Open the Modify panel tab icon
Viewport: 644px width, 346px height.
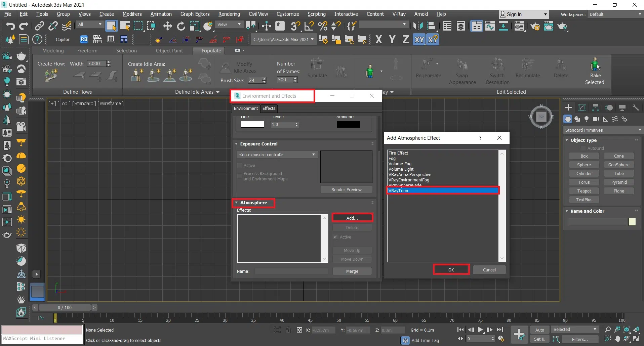tap(582, 107)
